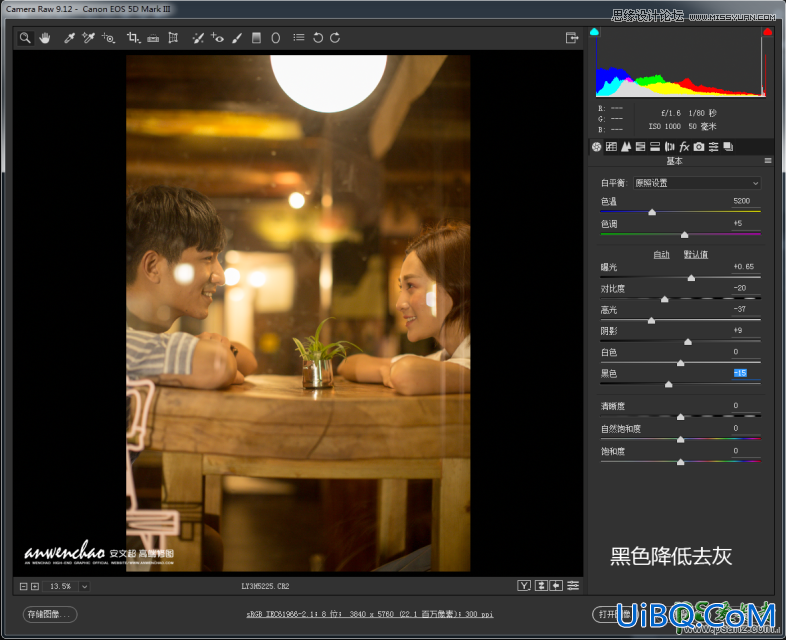Select the Spot Removal tool

[x=198, y=38]
